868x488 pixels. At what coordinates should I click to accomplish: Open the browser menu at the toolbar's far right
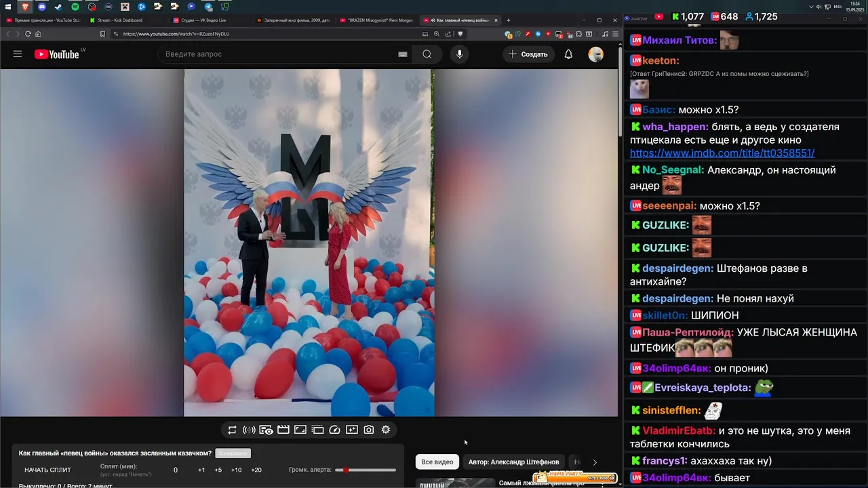click(x=614, y=34)
